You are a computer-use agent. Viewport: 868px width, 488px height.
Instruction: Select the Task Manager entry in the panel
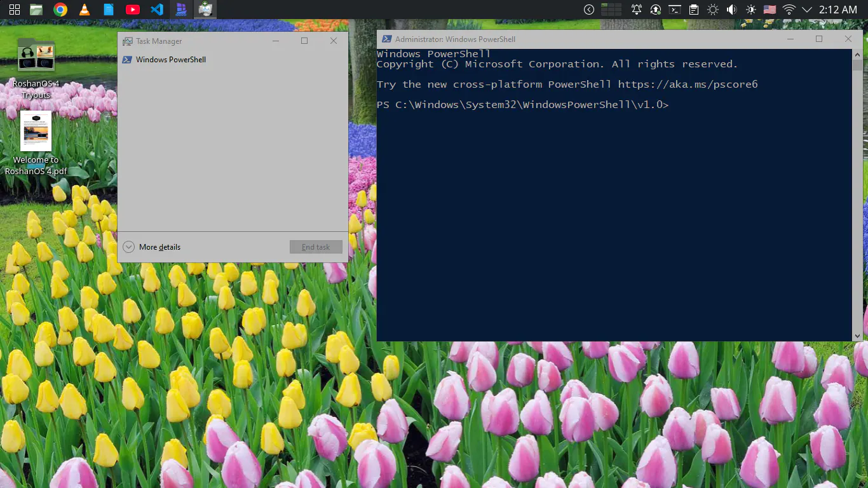205,10
